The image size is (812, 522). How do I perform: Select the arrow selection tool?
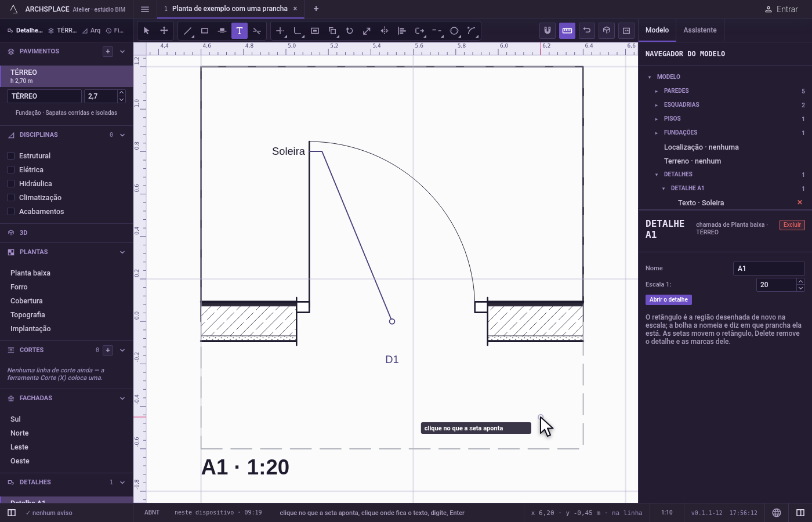[x=146, y=31]
